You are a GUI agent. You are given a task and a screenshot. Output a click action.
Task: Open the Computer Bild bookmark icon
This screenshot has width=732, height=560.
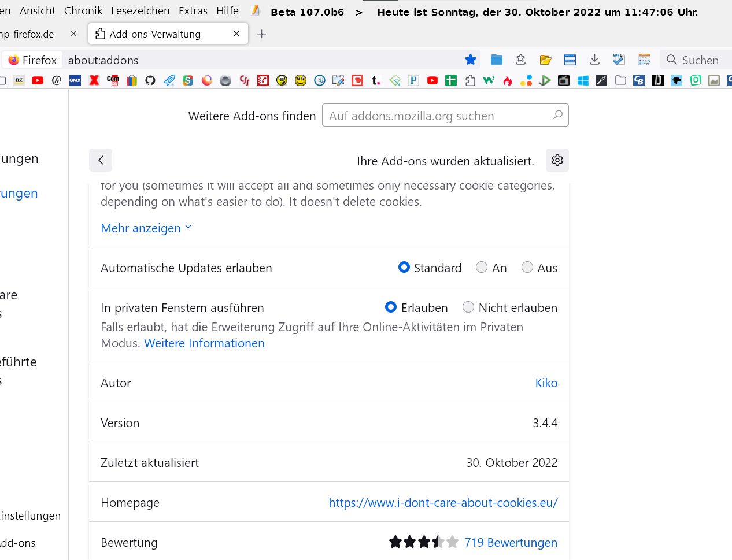tap(113, 80)
